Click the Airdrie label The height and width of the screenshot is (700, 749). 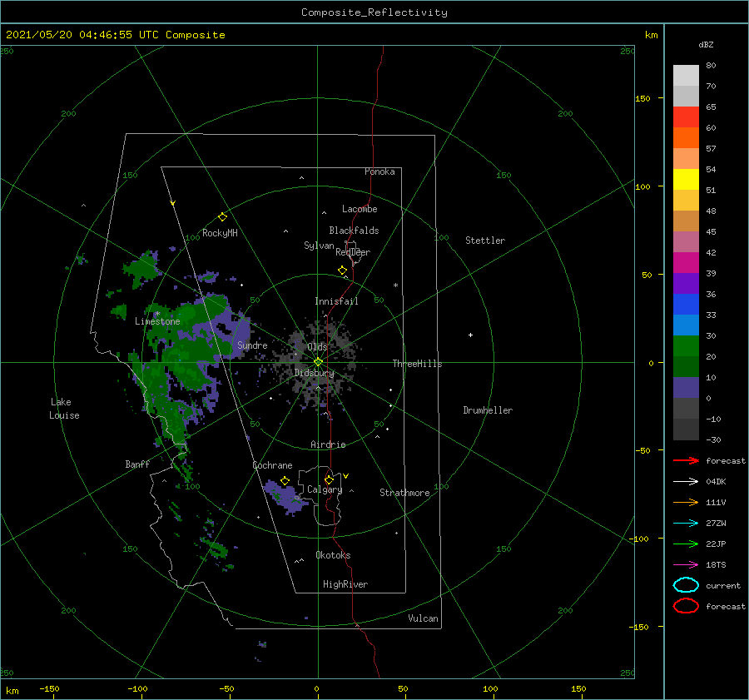[x=328, y=444]
